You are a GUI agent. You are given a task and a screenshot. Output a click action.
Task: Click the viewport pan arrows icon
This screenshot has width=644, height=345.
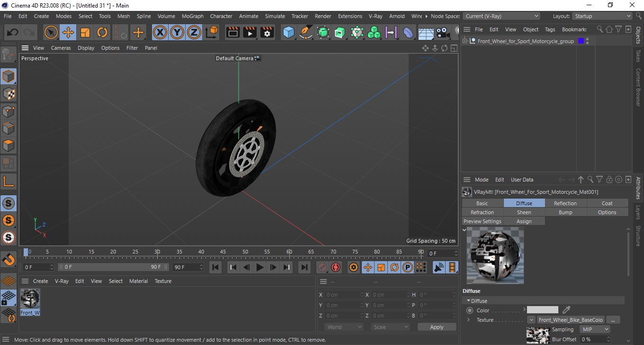click(x=425, y=48)
